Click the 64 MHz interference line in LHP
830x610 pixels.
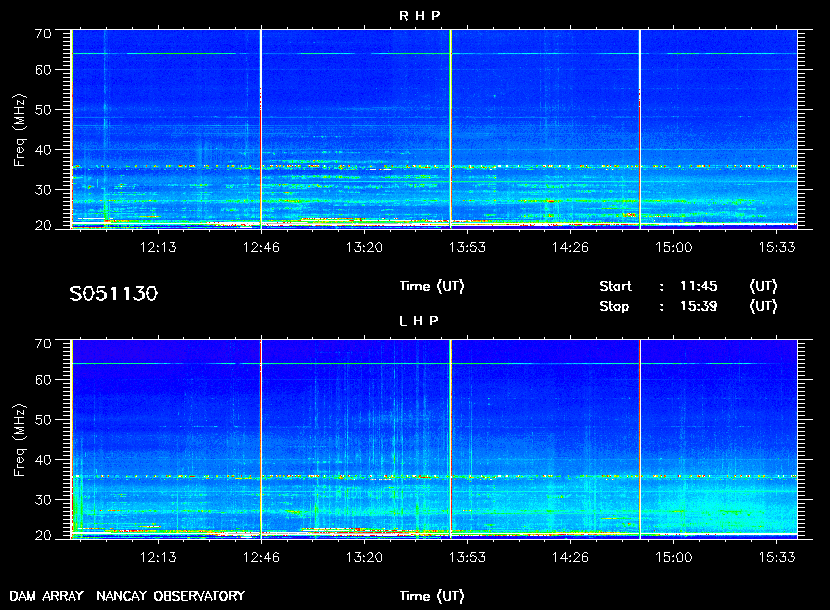tap(435, 363)
